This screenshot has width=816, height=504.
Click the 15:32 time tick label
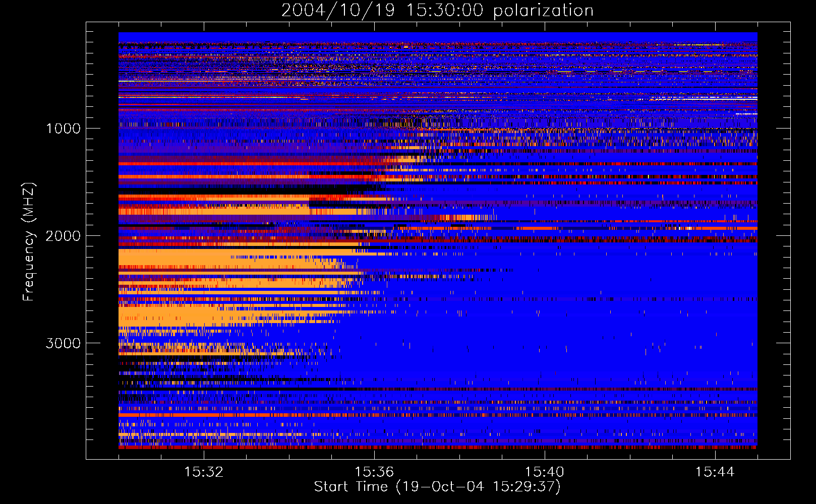pyautogui.click(x=204, y=472)
